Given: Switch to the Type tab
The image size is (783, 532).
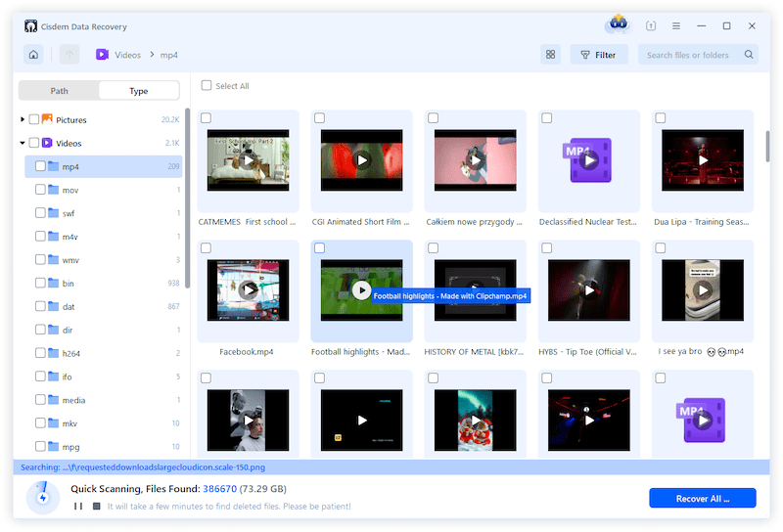Looking at the screenshot, I should pos(139,91).
